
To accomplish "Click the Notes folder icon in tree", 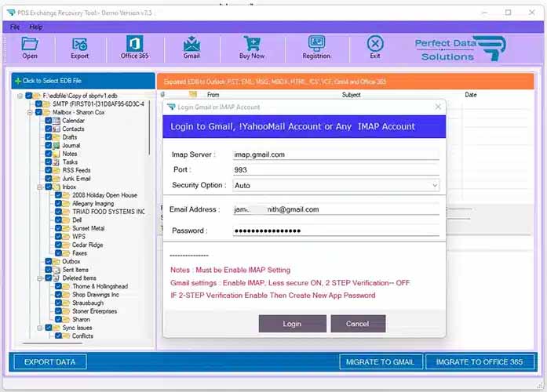I will 57,154.
